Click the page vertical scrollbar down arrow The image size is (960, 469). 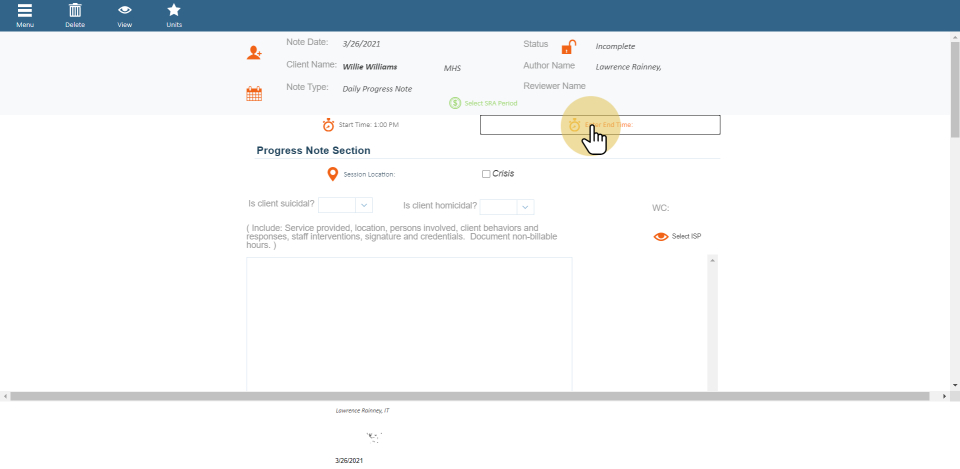(x=955, y=385)
